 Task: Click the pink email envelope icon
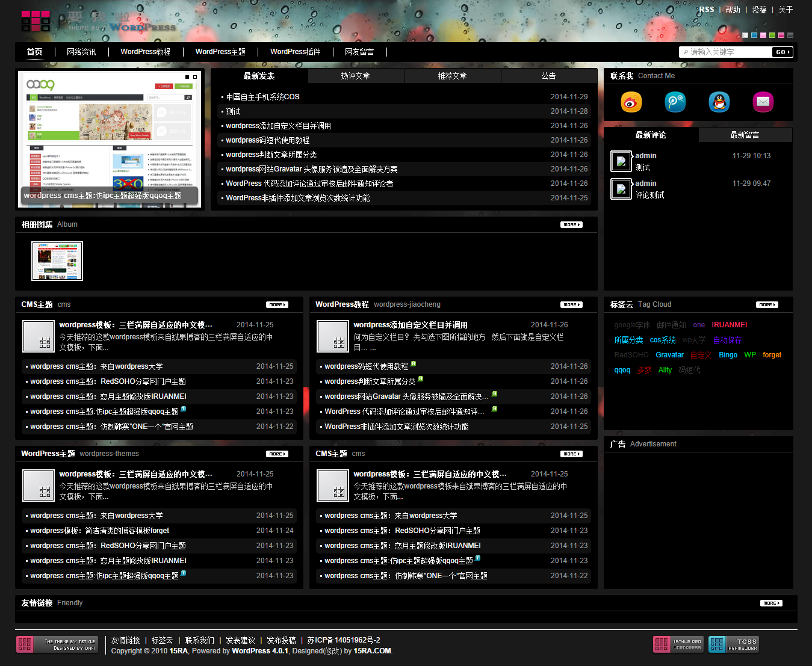763,102
